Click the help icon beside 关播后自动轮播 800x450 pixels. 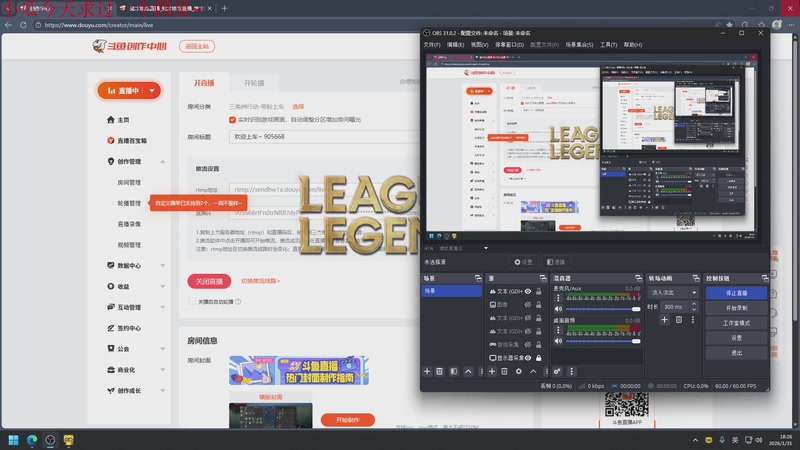coord(238,302)
